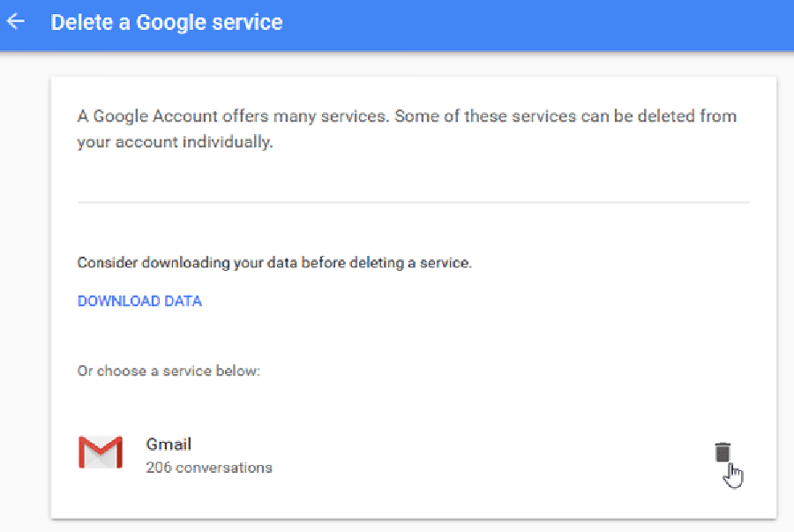
Task: Click the "Or choose a service below:" label
Action: 169,371
